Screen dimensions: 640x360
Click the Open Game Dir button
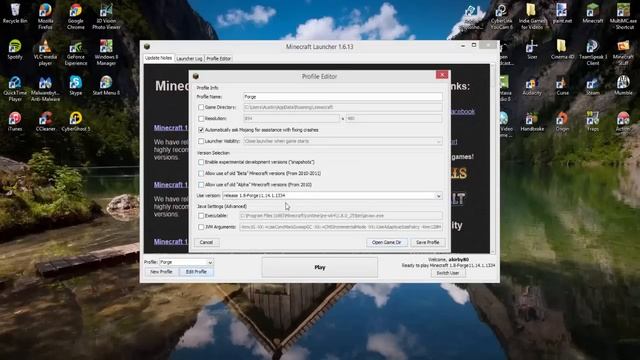387,242
